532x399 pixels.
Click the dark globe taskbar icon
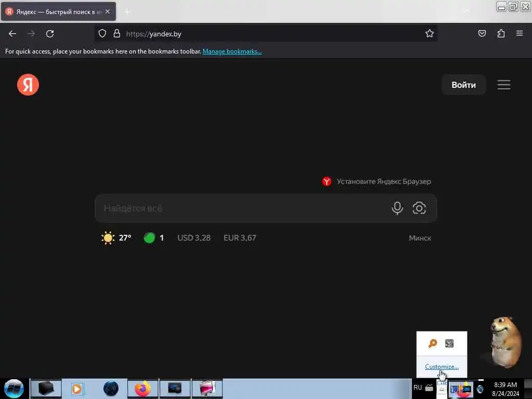(x=111, y=389)
